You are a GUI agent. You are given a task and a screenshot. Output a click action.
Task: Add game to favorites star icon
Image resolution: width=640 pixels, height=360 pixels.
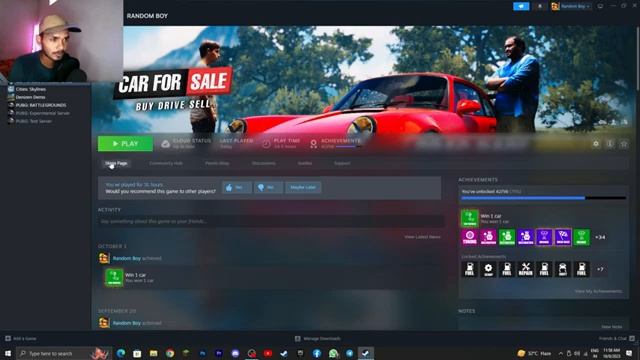624,144
